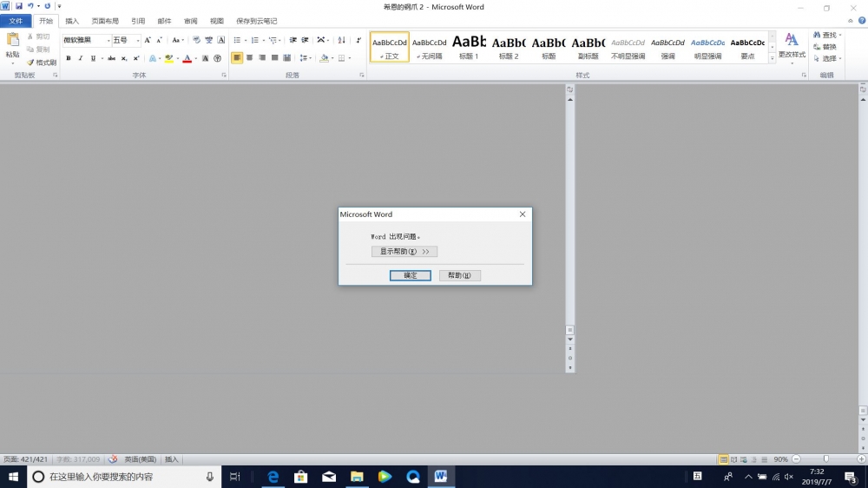
Task: Click the character shading icon
Action: pos(206,58)
